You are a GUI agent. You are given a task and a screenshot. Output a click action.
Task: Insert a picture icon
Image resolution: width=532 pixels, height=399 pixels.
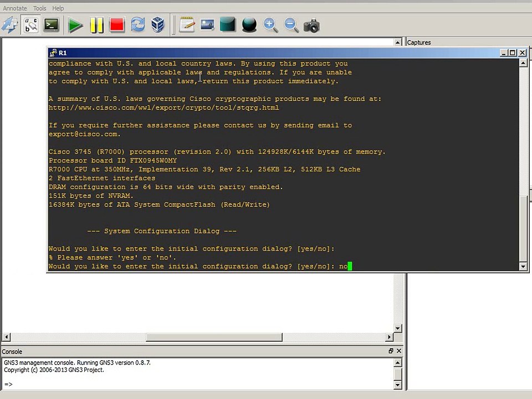[207, 25]
